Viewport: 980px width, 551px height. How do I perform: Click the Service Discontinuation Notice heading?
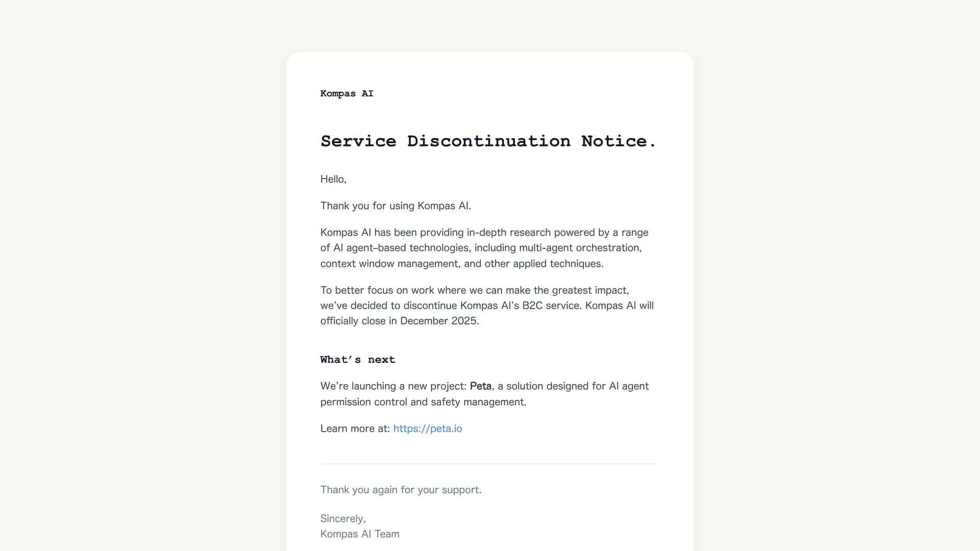488,141
